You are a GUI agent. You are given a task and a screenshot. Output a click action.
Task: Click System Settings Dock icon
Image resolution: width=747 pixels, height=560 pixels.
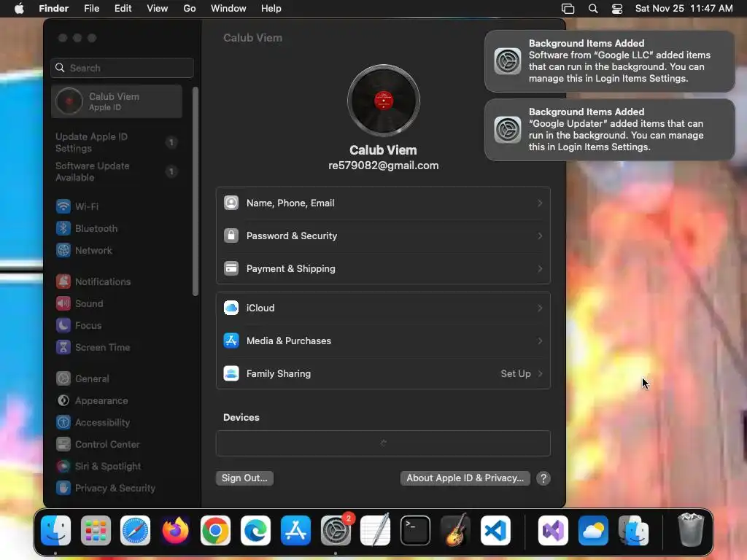point(336,531)
